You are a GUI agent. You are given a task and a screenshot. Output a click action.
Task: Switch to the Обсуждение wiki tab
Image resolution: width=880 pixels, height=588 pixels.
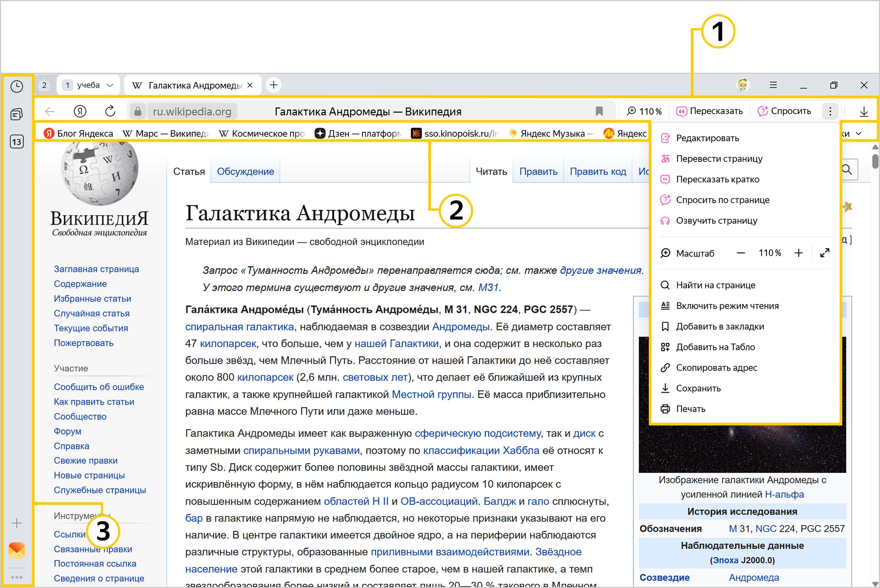[245, 171]
